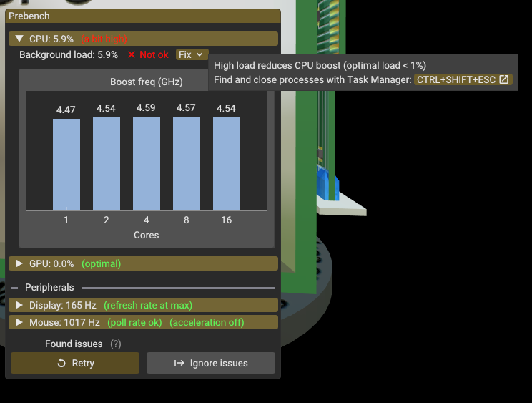This screenshot has width=532, height=403.
Task: Select the 4-core bar labeled 4.59
Action: coord(147,164)
